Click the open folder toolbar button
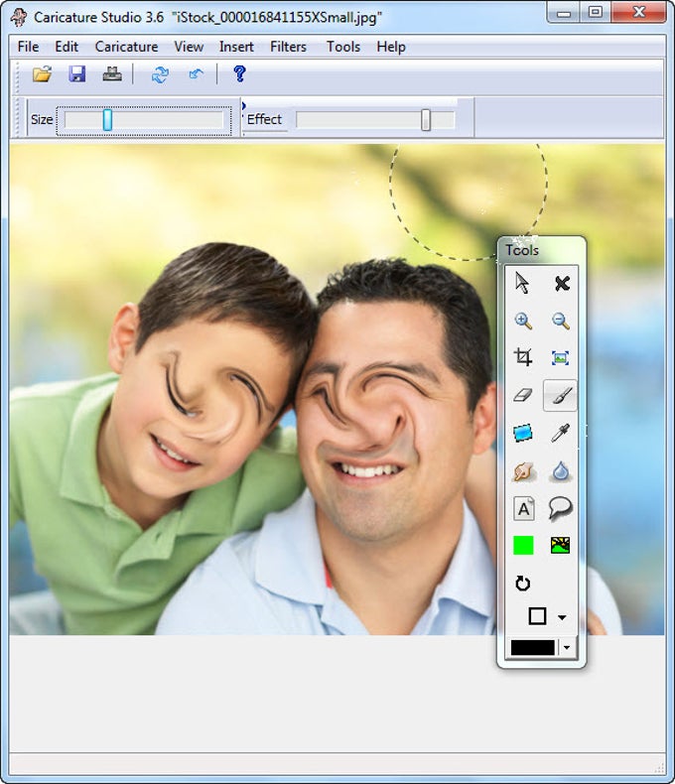This screenshot has width=675, height=784. [x=43, y=74]
